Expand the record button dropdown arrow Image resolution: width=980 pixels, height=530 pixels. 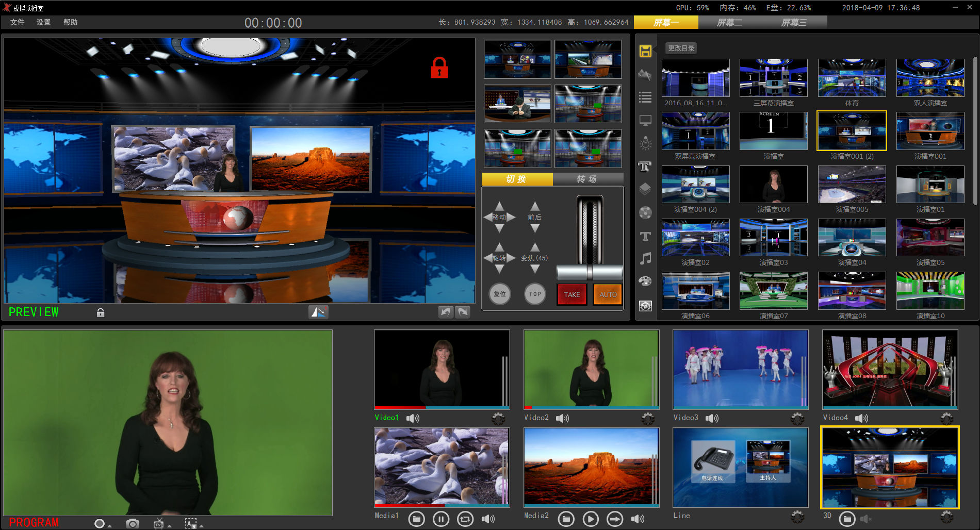coord(110,526)
